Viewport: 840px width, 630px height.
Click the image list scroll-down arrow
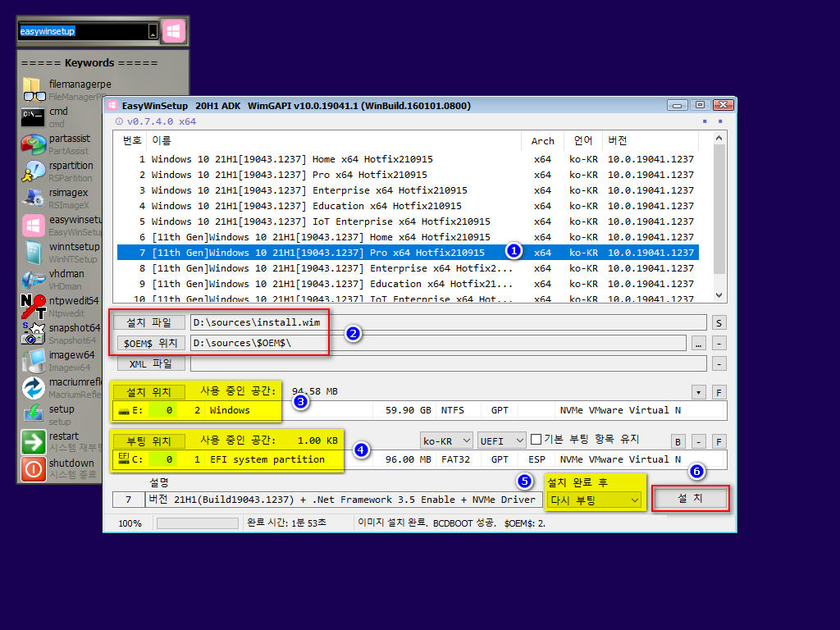[x=719, y=295]
